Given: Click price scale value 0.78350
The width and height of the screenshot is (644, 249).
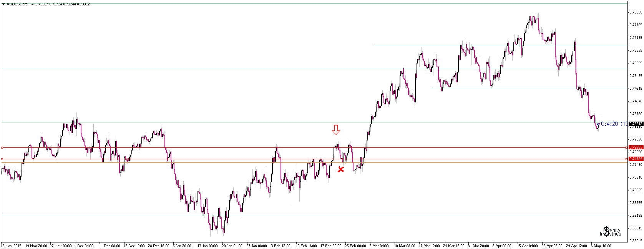Looking at the screenshot, I should pos(636,12).
